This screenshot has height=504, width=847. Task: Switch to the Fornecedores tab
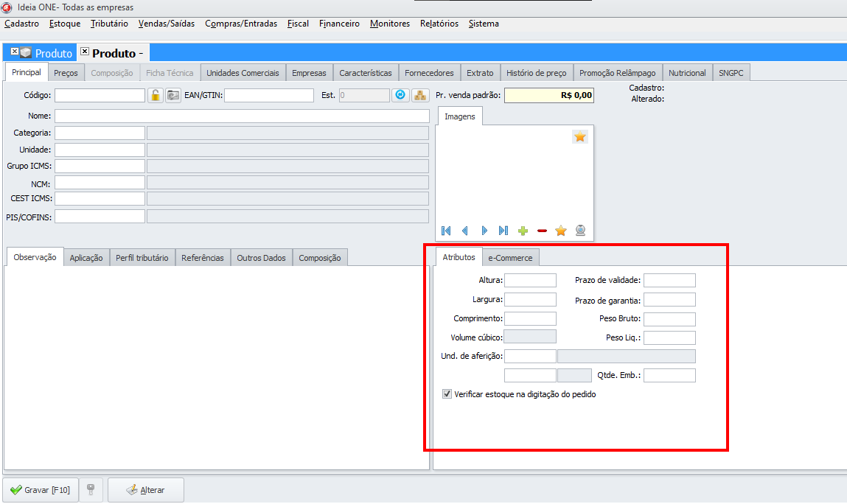[x=429, y=73]
